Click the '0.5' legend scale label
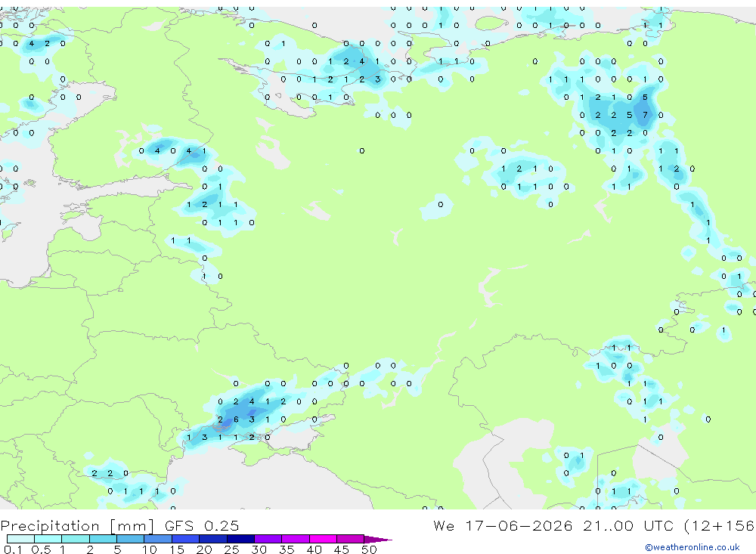756x554 pixels. click(41, 549)
